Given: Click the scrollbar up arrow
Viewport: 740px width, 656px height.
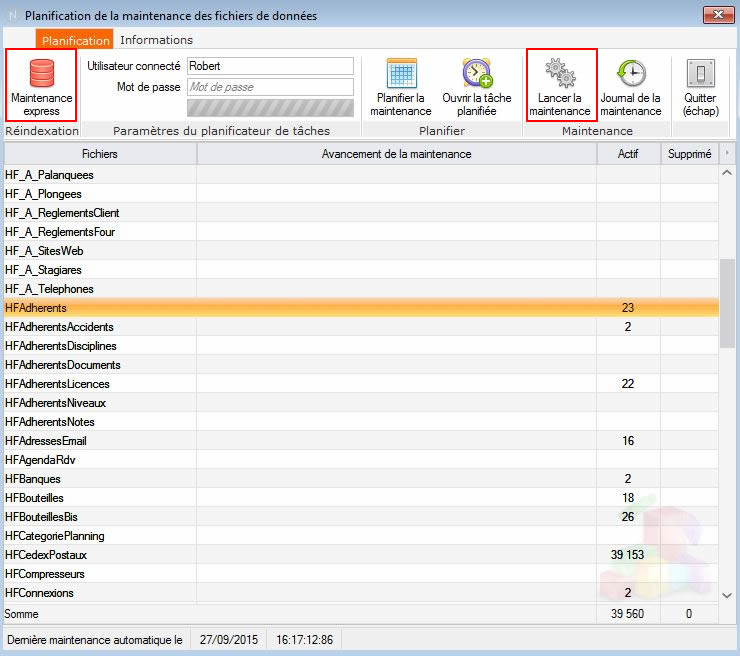Looking at the screenshot, I should 727,173.
